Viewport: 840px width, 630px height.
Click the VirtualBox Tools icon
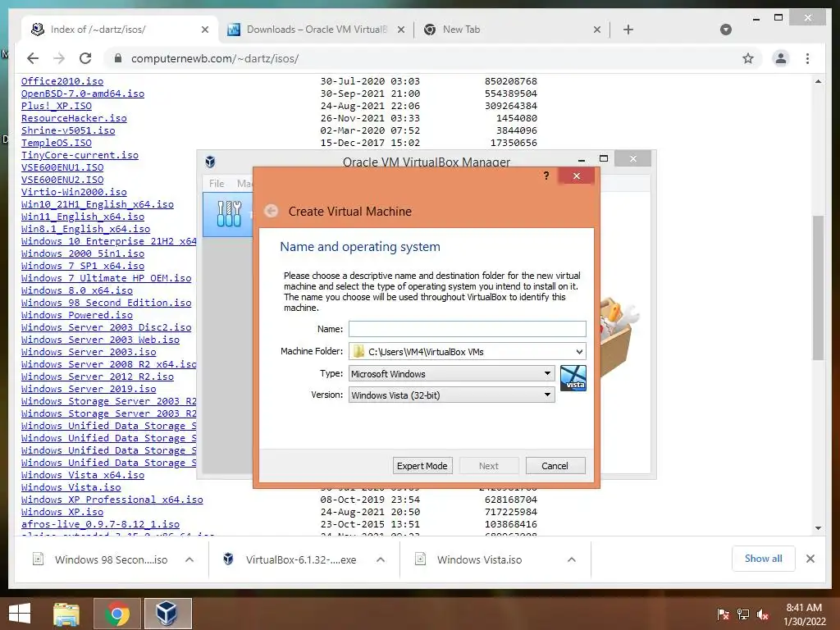pos(230,214)
